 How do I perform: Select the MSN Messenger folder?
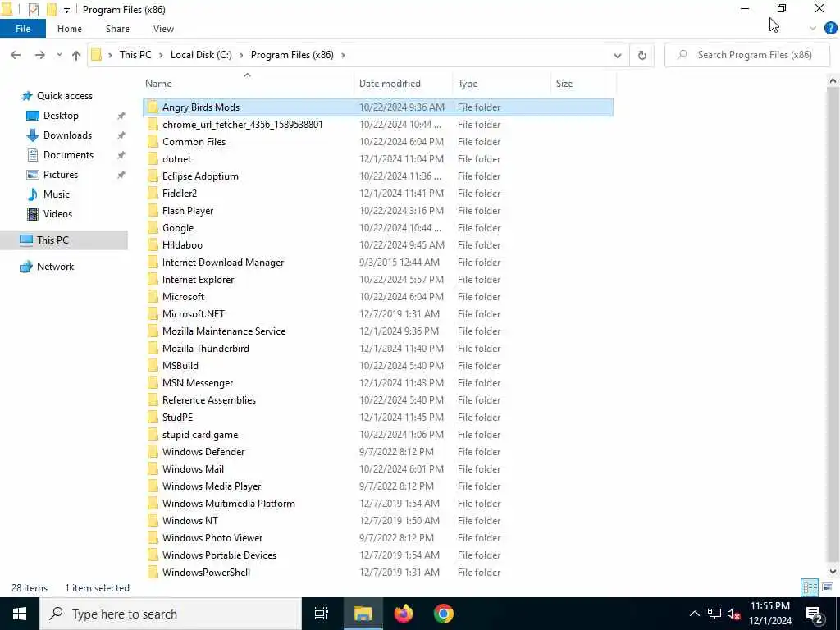tap(377, 383)
